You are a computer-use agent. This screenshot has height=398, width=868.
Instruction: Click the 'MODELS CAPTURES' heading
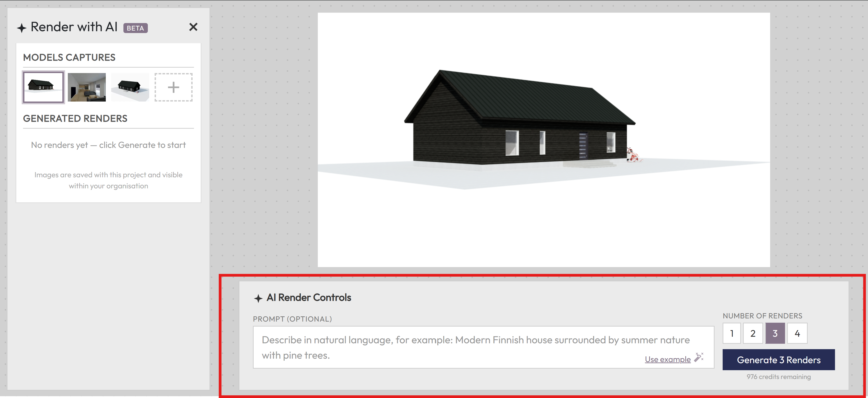tap(69, 58)
